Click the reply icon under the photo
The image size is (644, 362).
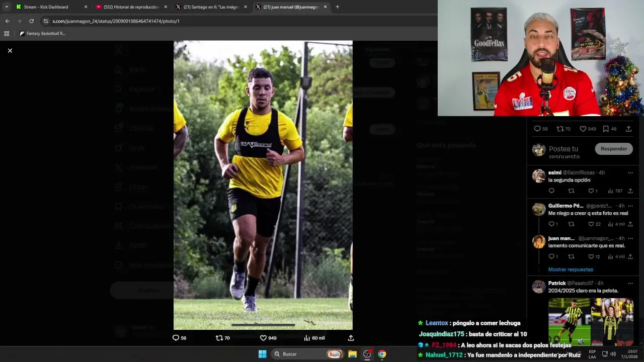click(x=176, y=338)
